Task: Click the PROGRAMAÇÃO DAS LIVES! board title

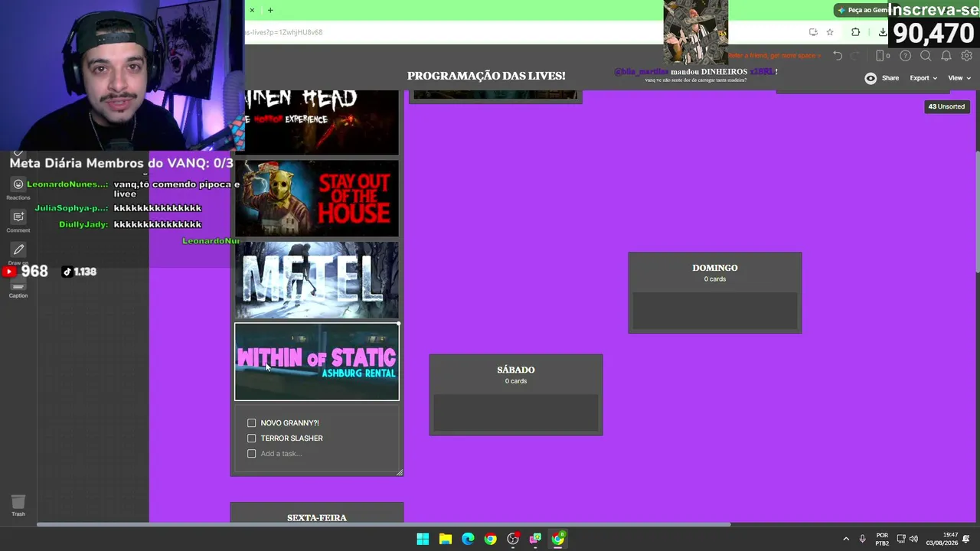Action: (486, 76)
